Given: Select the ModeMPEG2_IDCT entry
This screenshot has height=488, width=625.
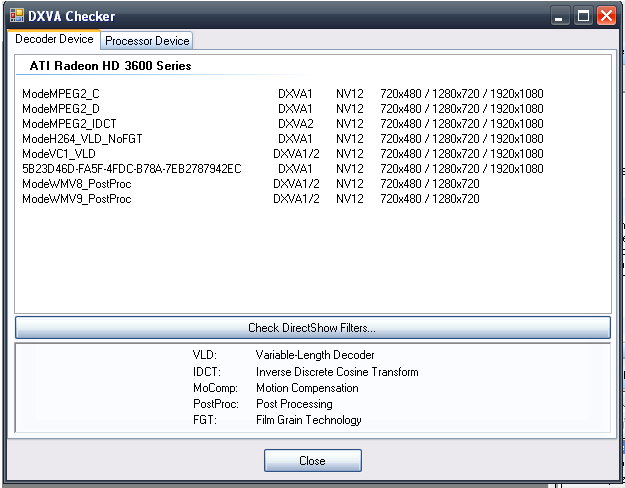Looking at the screenshot, I should pyautogui.click(x=283, y=124).
